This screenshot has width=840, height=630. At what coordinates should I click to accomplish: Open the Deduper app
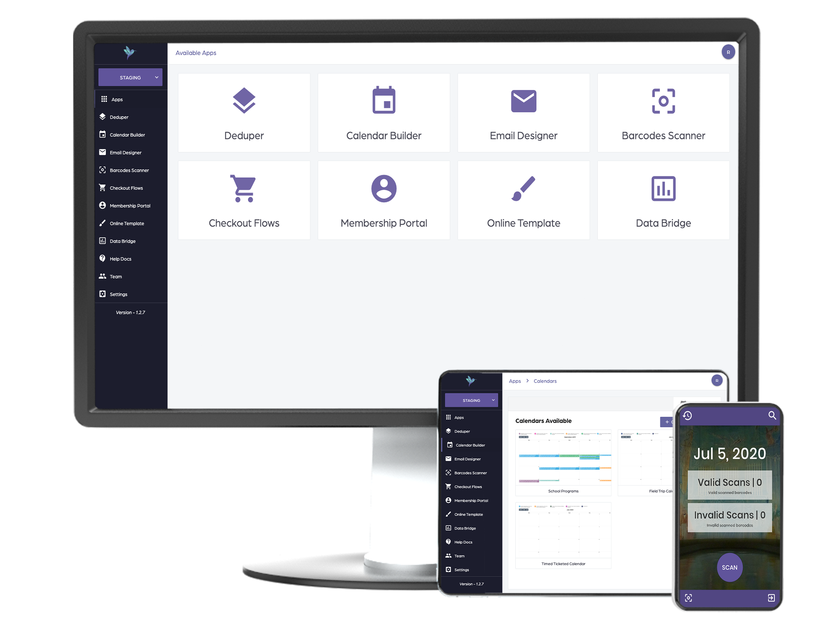tap(245, 109)
